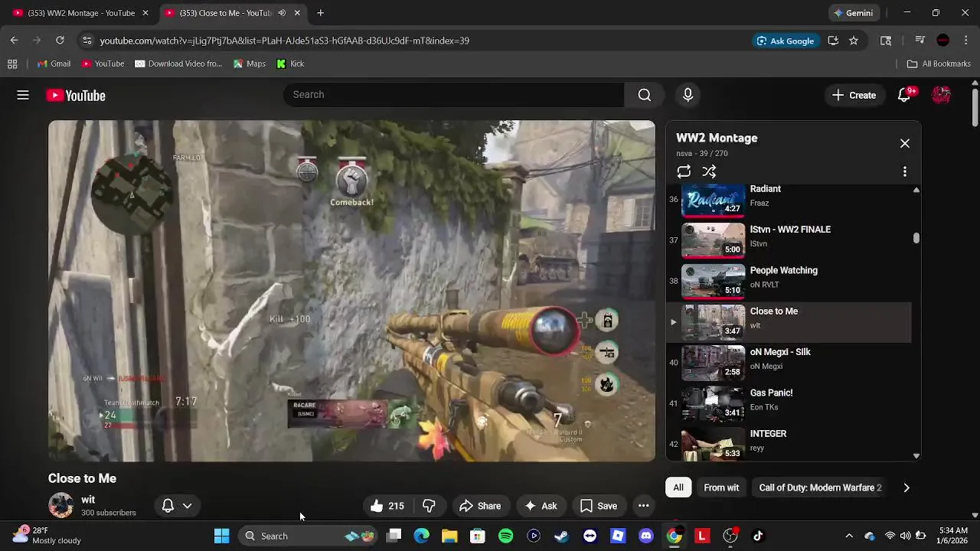
Task: View site information icon in address bar
Action: pyautogui.click(x=87, y=41)
